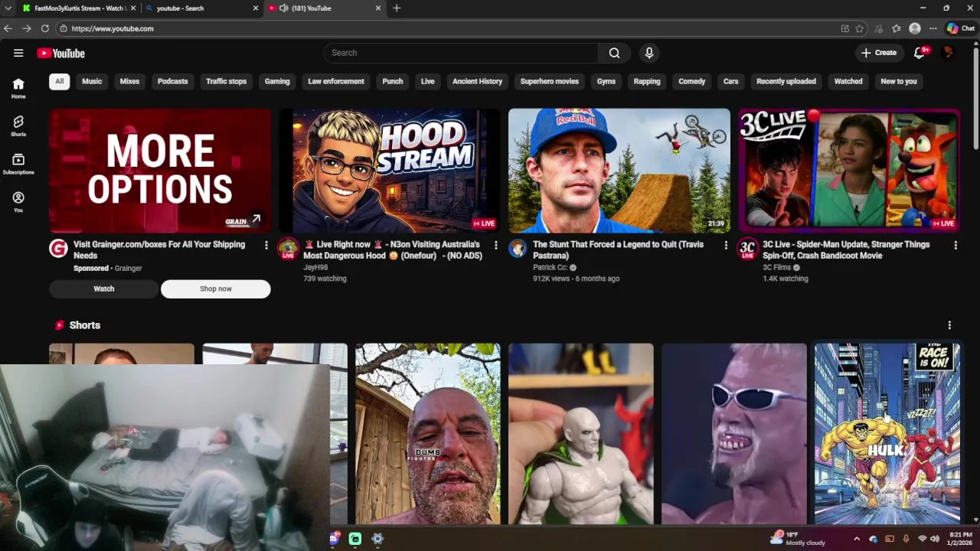
Task: Start voice search with the microphone
Action: pyautogui.click(x=649, y=53)
